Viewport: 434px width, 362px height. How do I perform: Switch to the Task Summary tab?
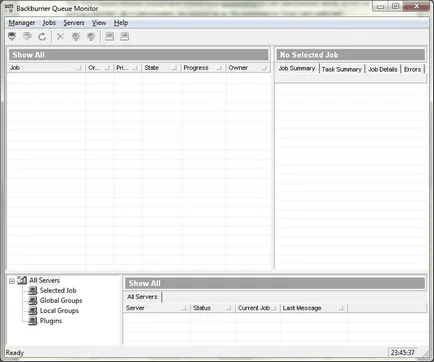pos(342,69)
